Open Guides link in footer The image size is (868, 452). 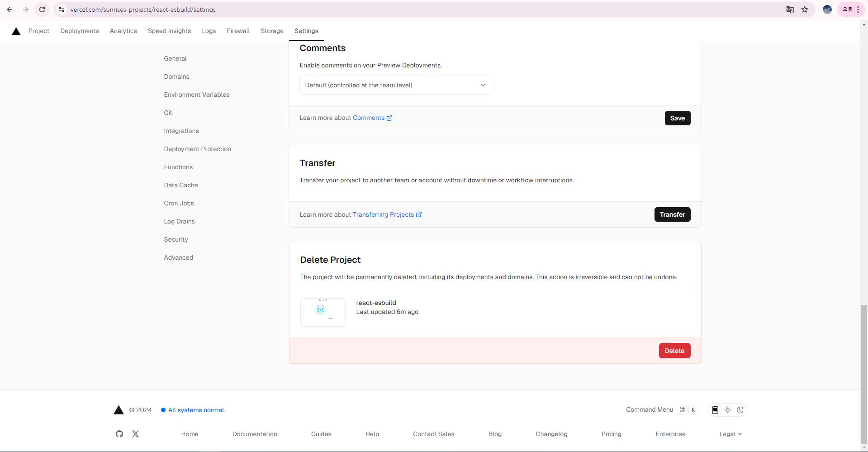[x=321, y=434]
